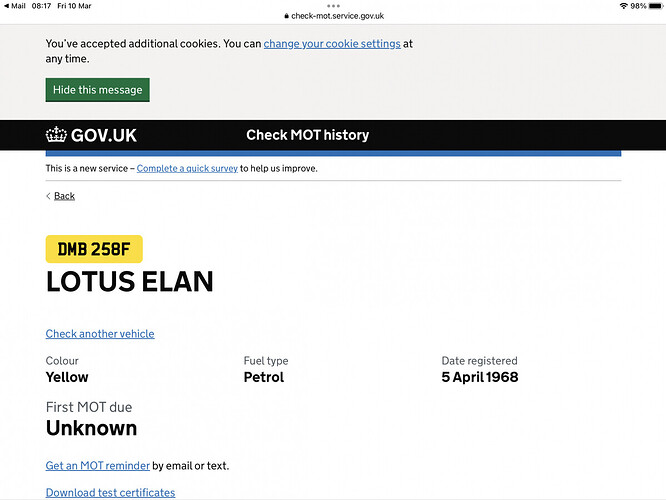Click the yellow DMB 258F number plate
The width and height of the screenshot is (666, 500).
click(94, 249)
